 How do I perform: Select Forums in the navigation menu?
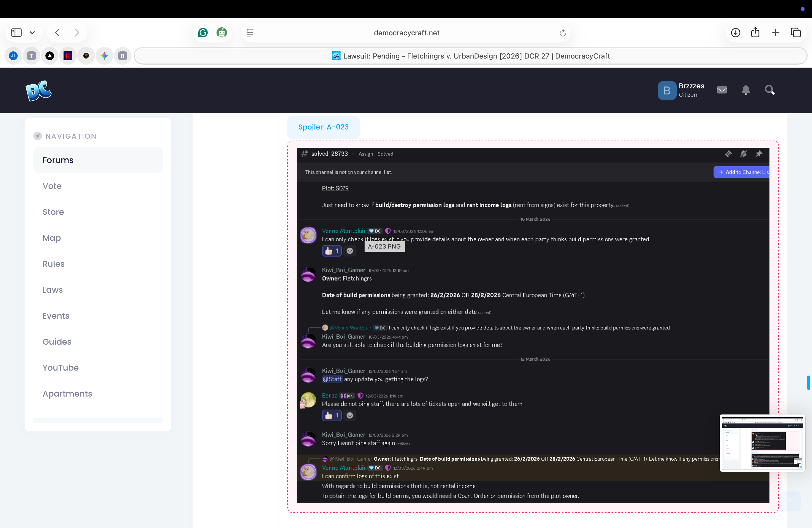[58, 160]
